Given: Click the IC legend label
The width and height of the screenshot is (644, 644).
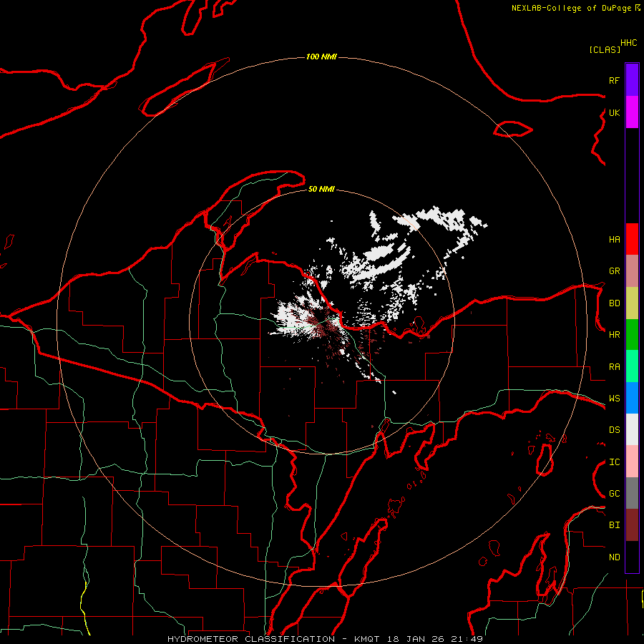Looking at the screenshot, I should coord(614,462).
